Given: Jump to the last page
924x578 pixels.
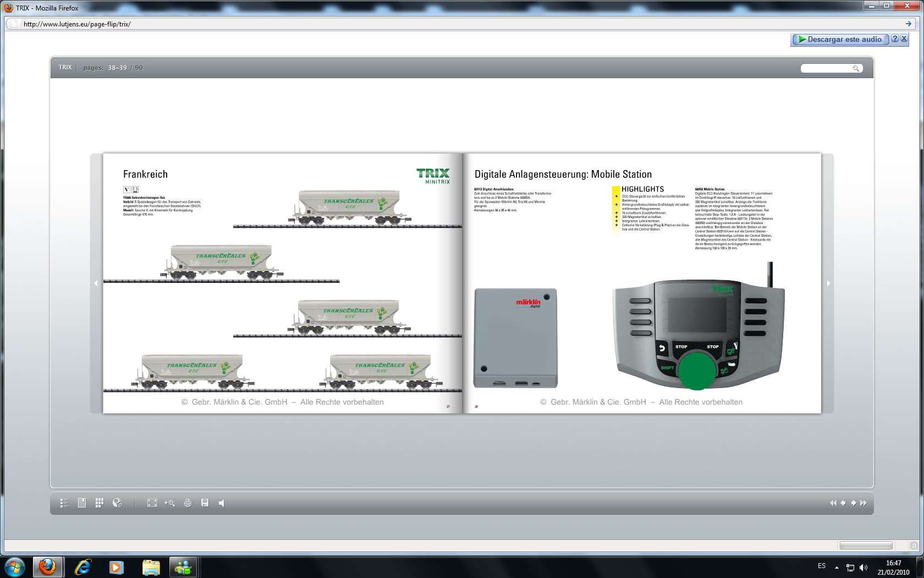Looking at the screenshot, I should tap(864, 503).
